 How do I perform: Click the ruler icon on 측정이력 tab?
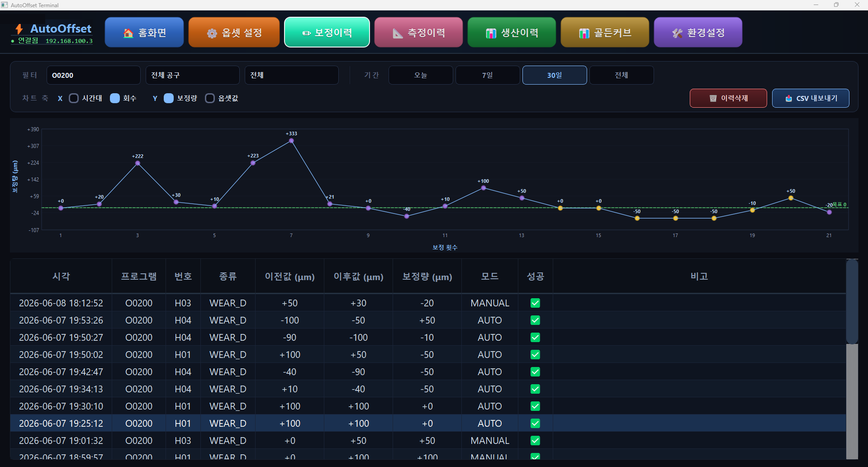tap(398, 33)
